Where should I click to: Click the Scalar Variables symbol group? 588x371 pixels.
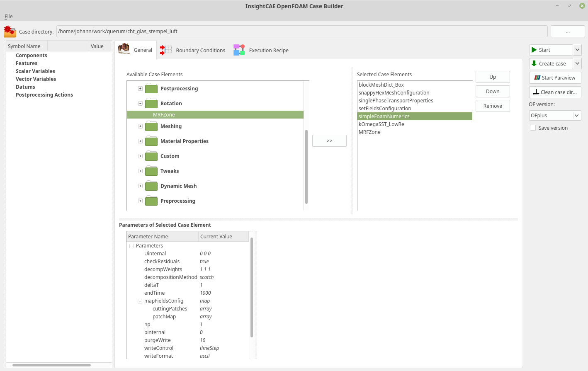click(35, 71)
